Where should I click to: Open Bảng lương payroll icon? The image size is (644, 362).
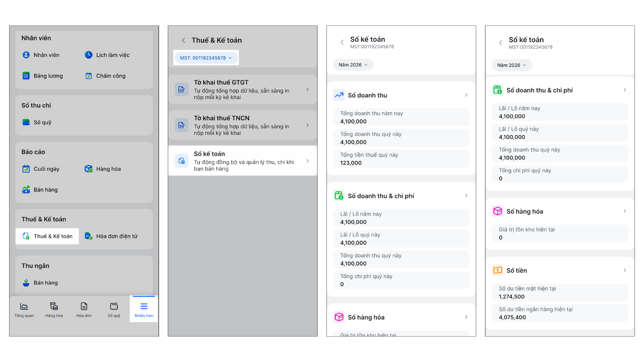26,76
